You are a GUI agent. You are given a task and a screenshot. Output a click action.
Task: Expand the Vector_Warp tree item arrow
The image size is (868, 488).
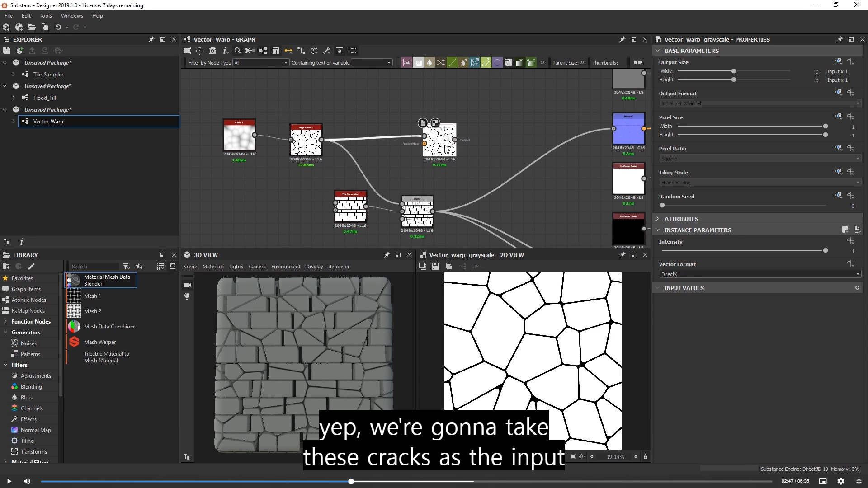(14, 121)
